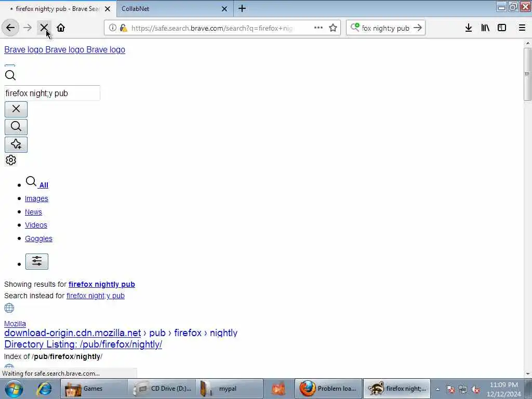Click the muted volume tray icon
532x399 pixels.
click(475, 390)
